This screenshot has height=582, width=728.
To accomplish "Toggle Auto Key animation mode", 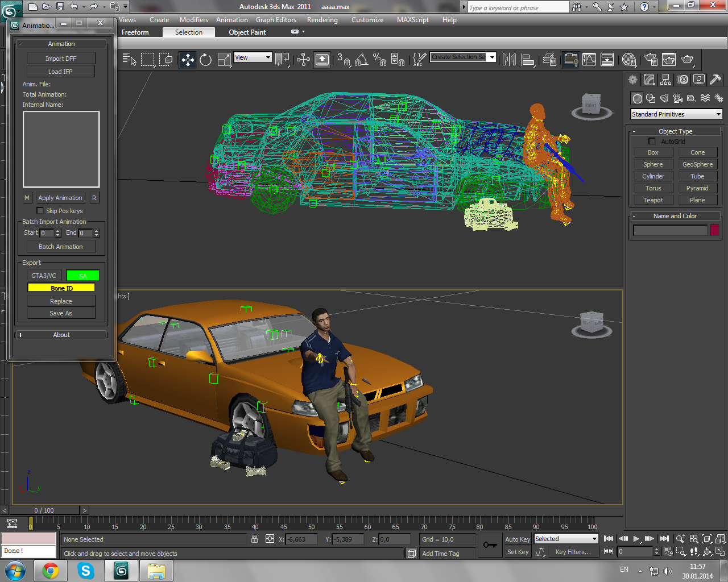I will coord(517,539).
